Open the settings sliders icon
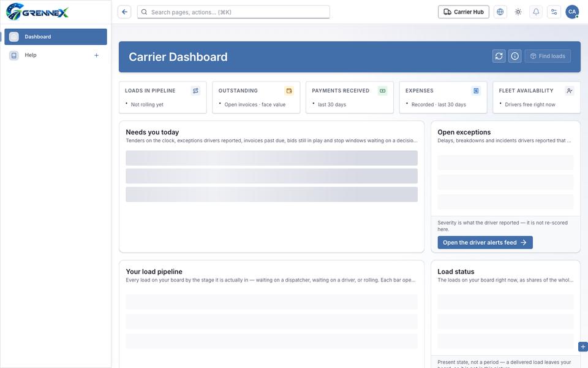 (x=554, y=12)
